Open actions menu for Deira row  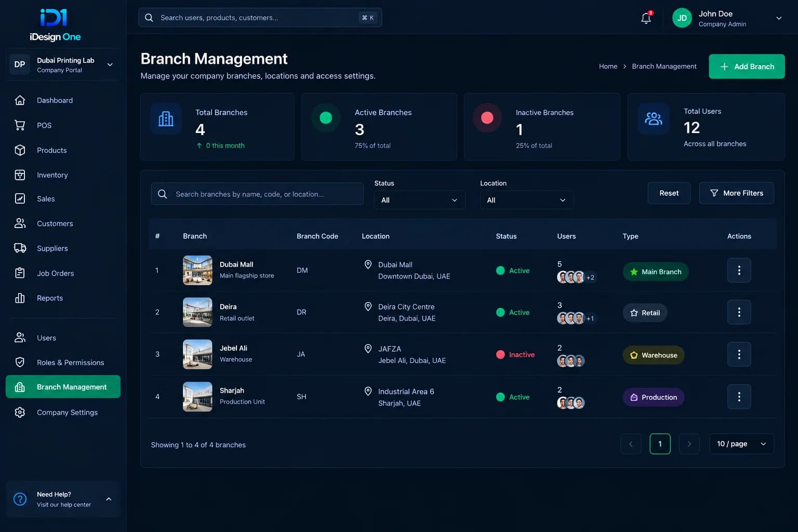pos(739,312)
